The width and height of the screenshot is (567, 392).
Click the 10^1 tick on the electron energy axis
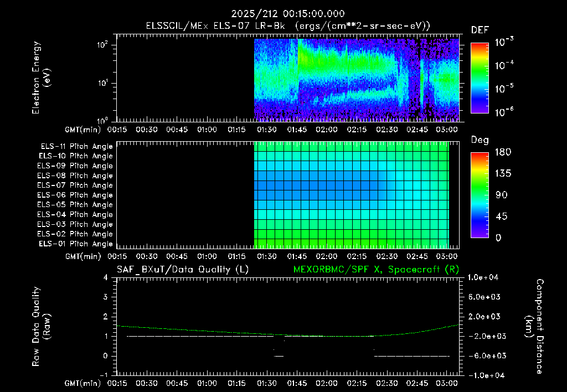coord(102,83)
